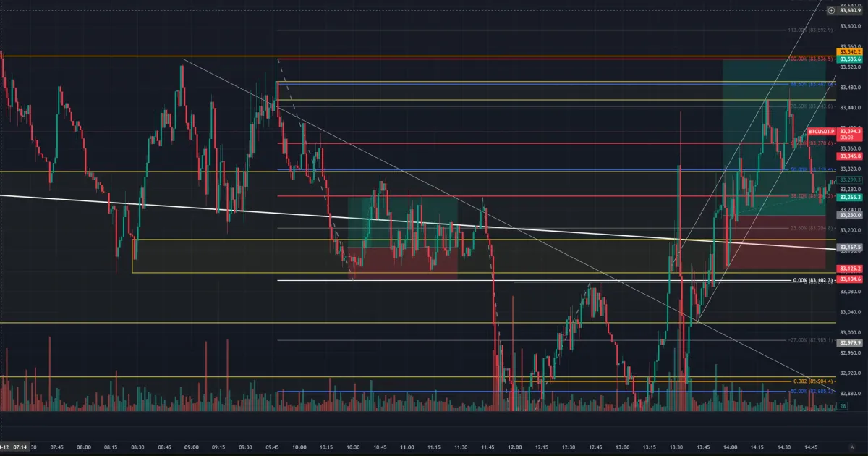Click the grey 82,979.9 price label
Image resolution: width=868 pixels, height=456 pixels.
(x=847, y=343)
